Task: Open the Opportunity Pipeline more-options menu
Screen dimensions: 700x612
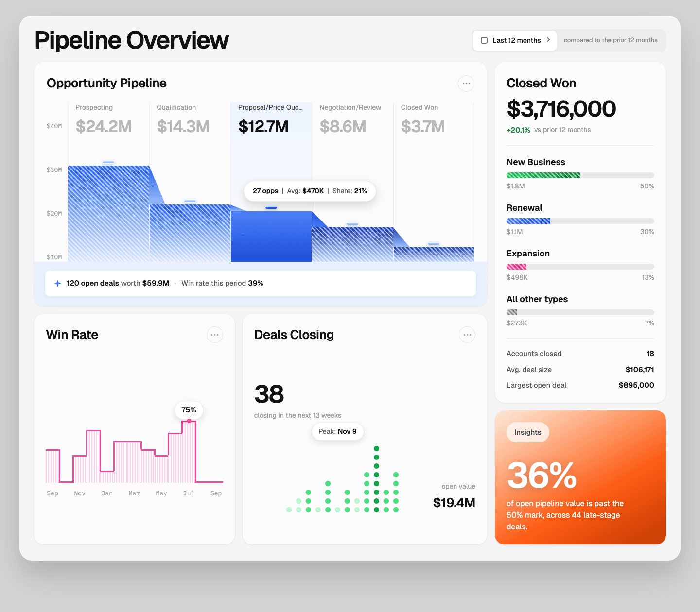Action: [x=466, y=84]
